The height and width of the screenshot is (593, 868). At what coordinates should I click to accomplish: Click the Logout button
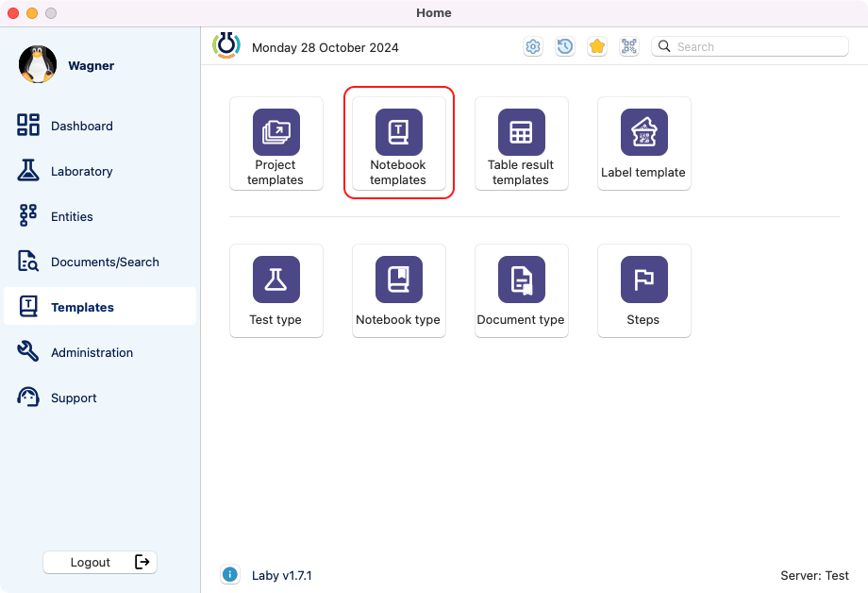click(x=100, y=562)
